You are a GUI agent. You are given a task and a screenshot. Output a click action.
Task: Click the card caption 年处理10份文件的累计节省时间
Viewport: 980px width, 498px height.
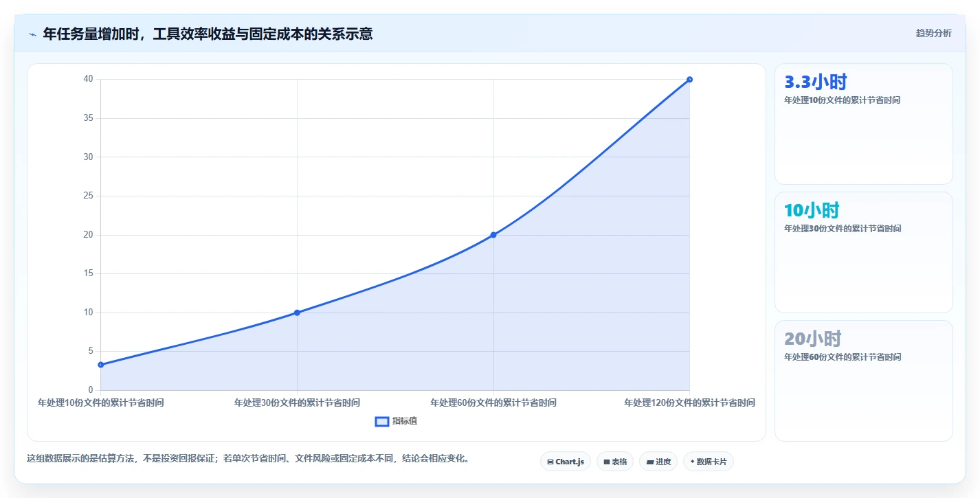coord(842,100)
